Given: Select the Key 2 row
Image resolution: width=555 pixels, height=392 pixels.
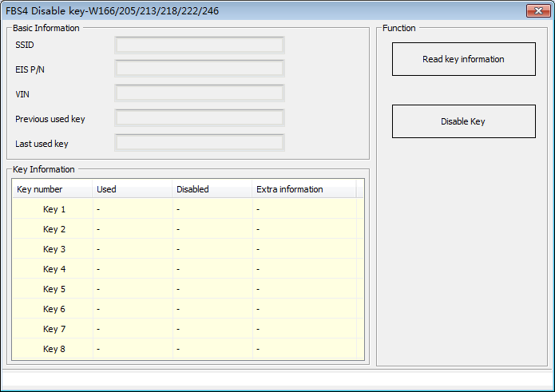Looking at the screenshot, I should tap(54, 229).
